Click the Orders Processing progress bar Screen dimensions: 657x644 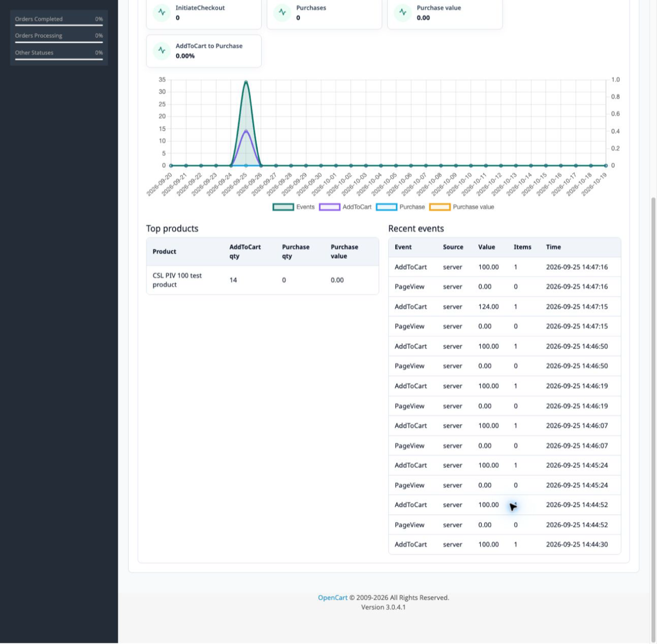click(59, 42)
